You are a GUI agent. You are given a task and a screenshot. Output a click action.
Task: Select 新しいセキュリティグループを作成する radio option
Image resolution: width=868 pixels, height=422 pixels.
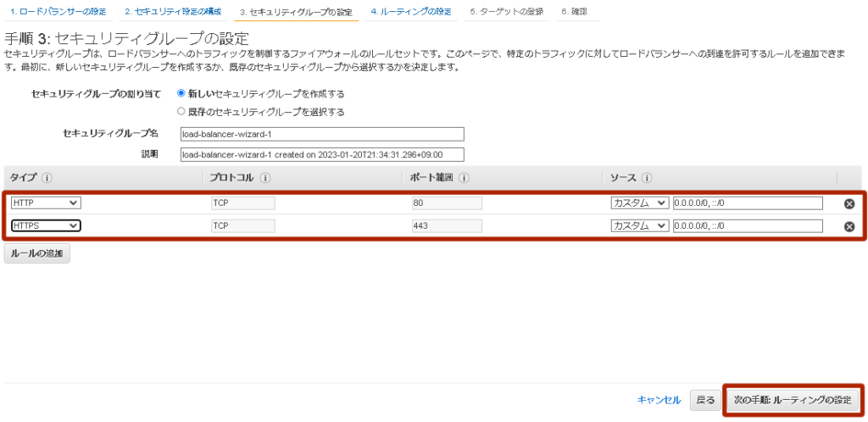point(181,93)
